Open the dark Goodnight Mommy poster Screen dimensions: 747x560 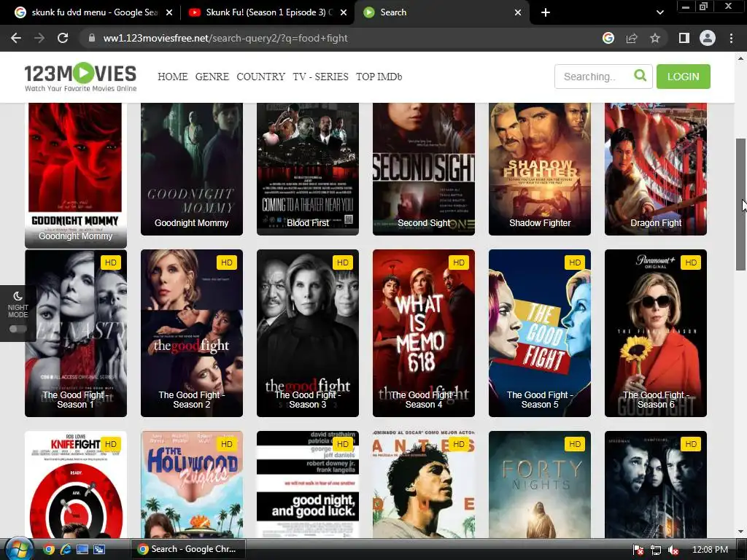click(x=192, y=168)
